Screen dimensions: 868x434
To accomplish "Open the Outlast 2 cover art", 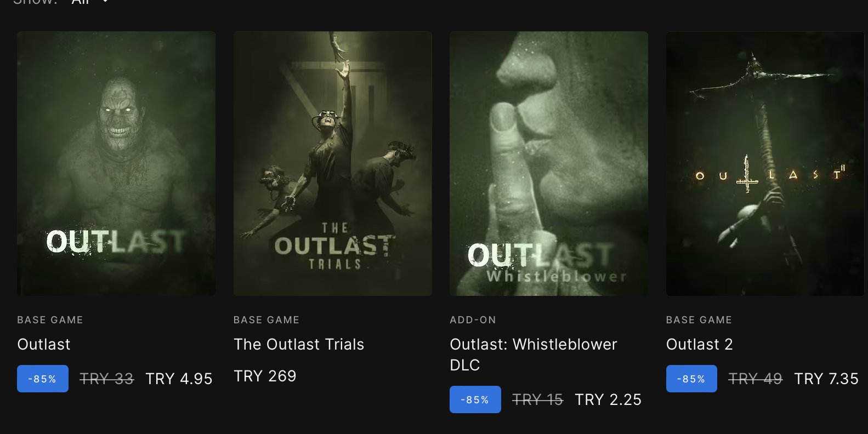I will (765, 163).
